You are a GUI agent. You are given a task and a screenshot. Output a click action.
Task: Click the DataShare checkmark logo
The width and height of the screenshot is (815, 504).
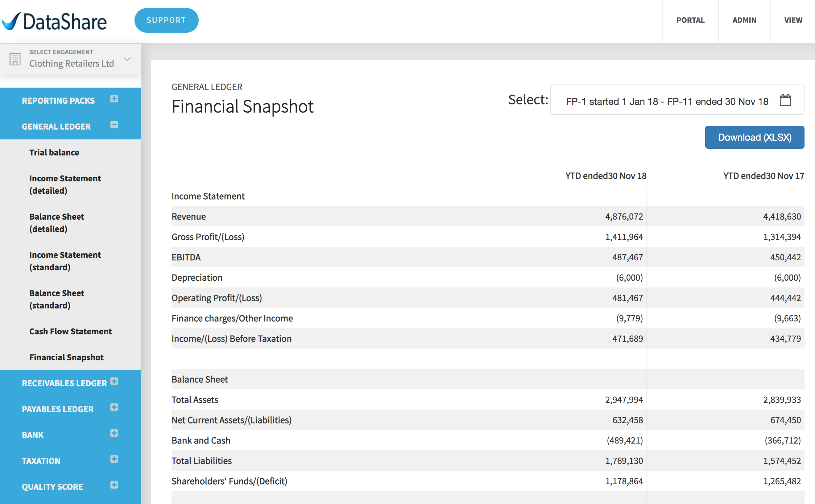pyautogui.click(x=11, y=21)
